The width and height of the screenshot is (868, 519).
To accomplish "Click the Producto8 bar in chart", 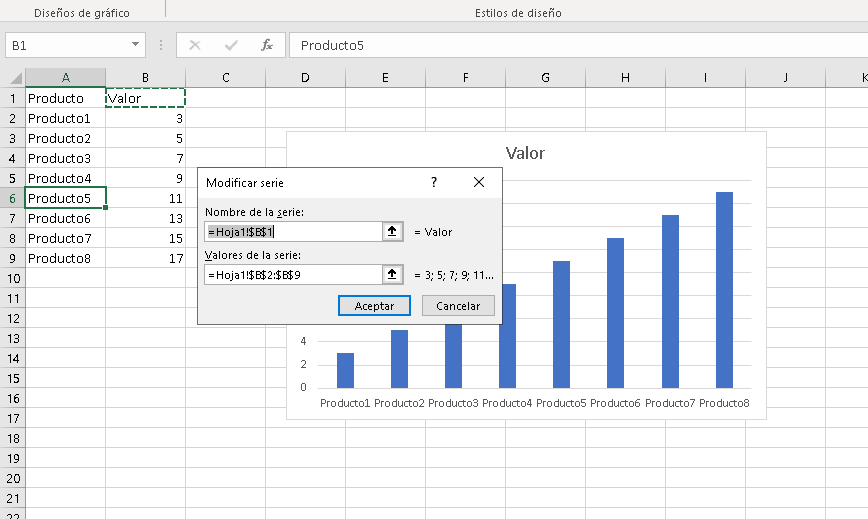I will (x=724, y=290).
